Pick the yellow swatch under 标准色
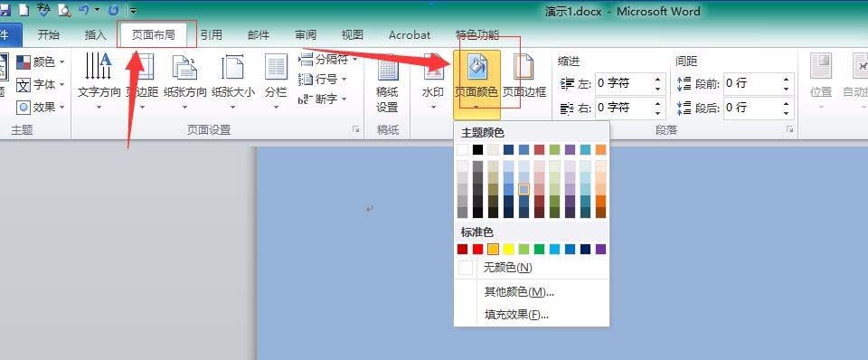Viewport: 868px width, 360px height. 508,250
